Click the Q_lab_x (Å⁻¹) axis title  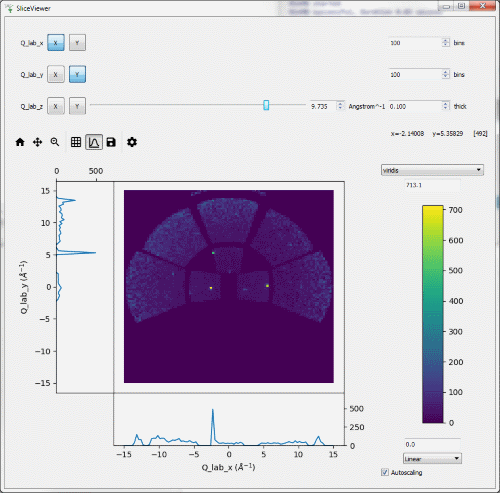(x=228, y=467)
